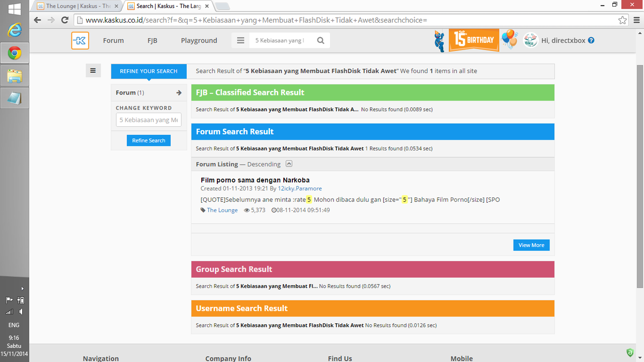Close the Search | Kaskus tab
This screenshot has height=362, width=644.
click(207, 6)
